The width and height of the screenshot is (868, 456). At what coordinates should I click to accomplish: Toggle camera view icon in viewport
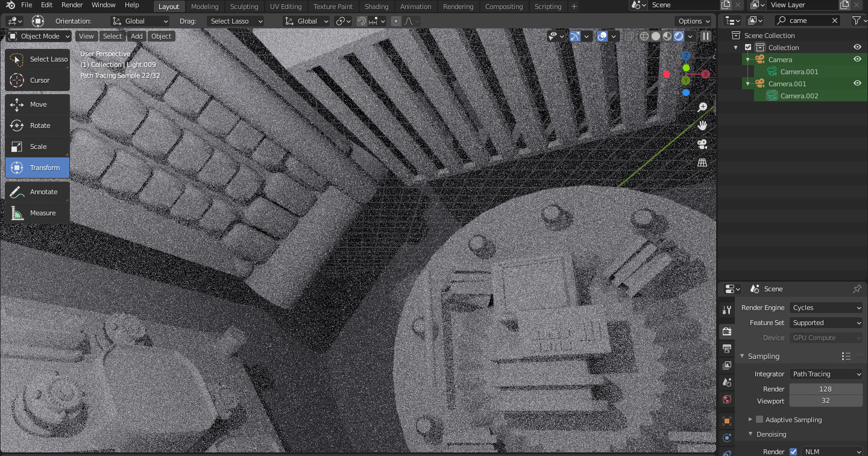702,144
